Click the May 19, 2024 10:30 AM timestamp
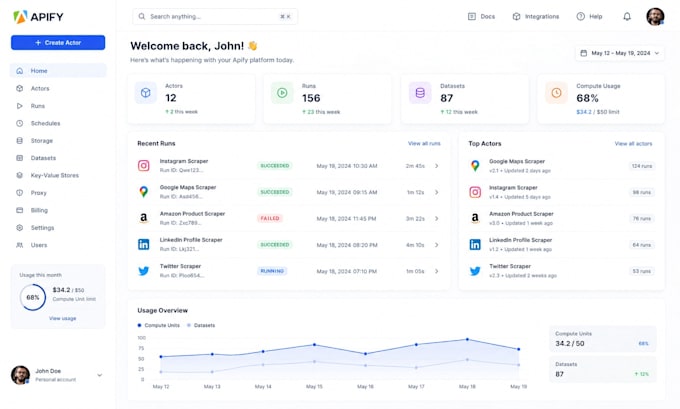The width and height of the screenshot is (680, 409). tap(347, 166)
